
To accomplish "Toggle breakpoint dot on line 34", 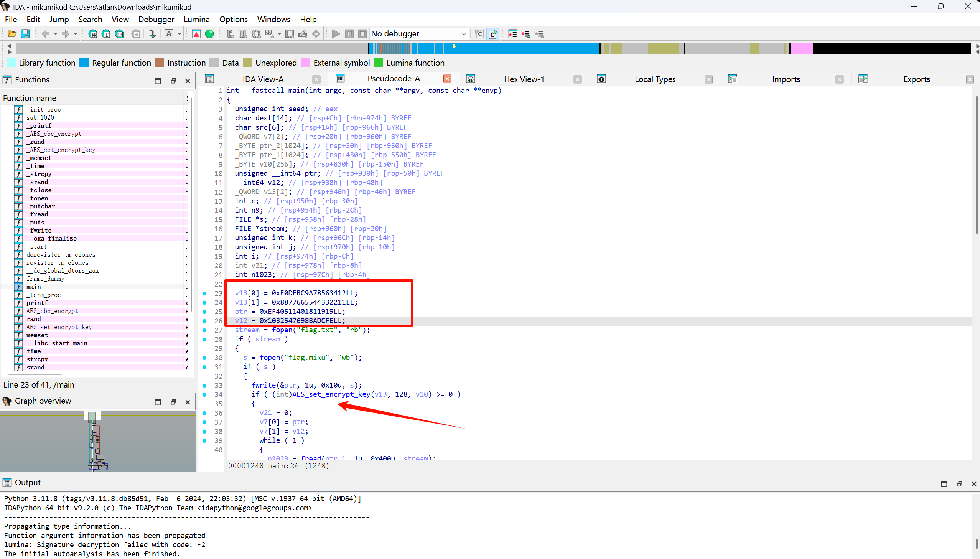I will coord(204,395).
